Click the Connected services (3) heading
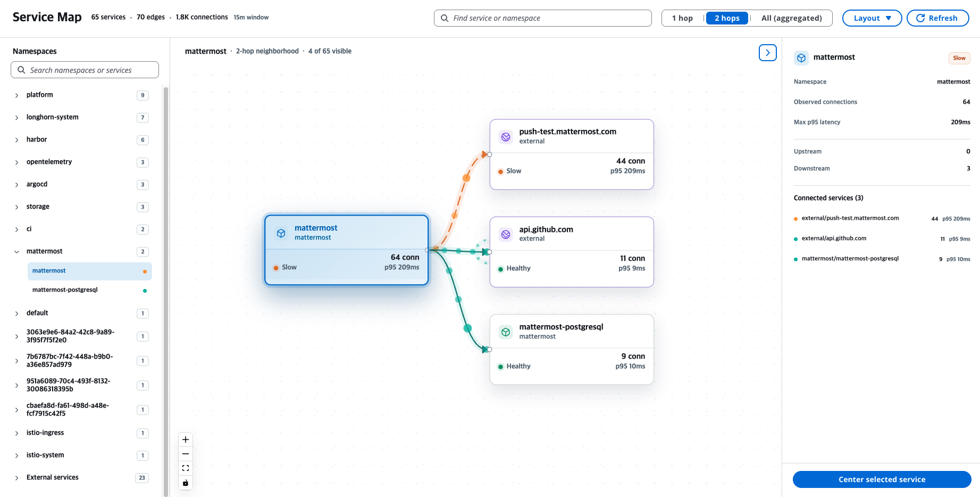 pos(828,198)
